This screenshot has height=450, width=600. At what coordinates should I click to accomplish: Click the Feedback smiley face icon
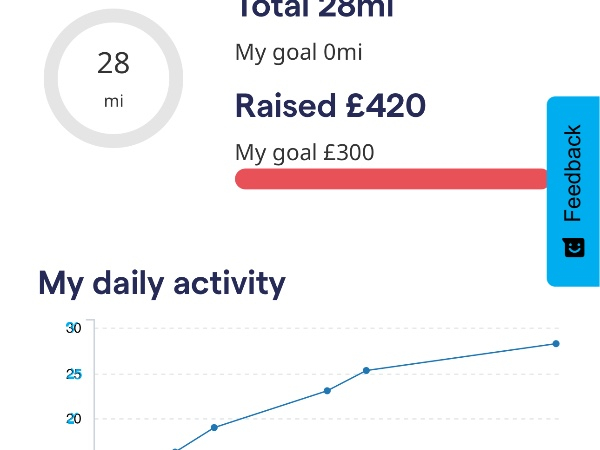click(x=573, y=247)
